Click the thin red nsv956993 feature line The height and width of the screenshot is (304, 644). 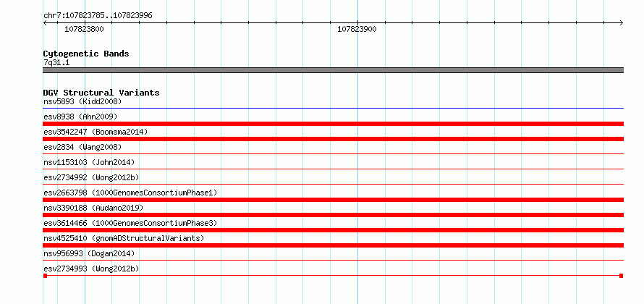point(334,261)
